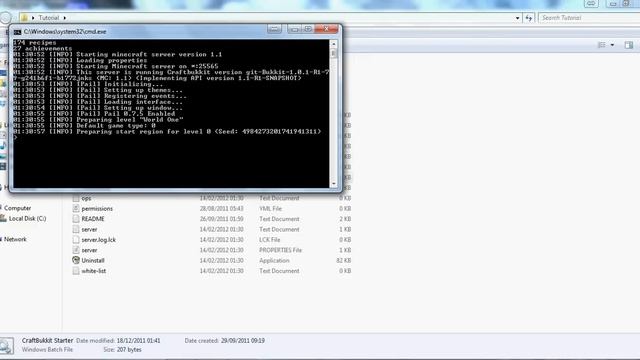
Task: Open the change view dropdown arrow
Action: [612, 45]
